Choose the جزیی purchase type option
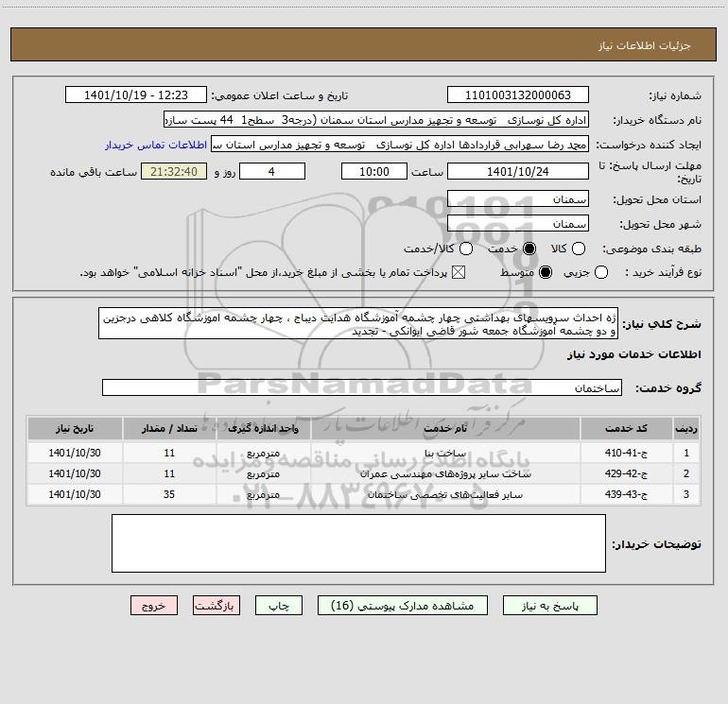 click(x=600, y=272)
